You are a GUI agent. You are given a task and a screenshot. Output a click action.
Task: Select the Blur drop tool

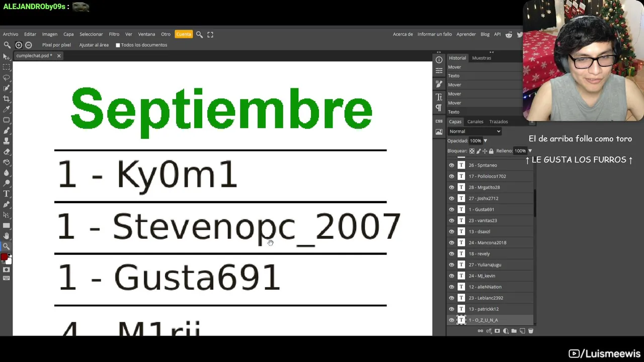[6, 173]
